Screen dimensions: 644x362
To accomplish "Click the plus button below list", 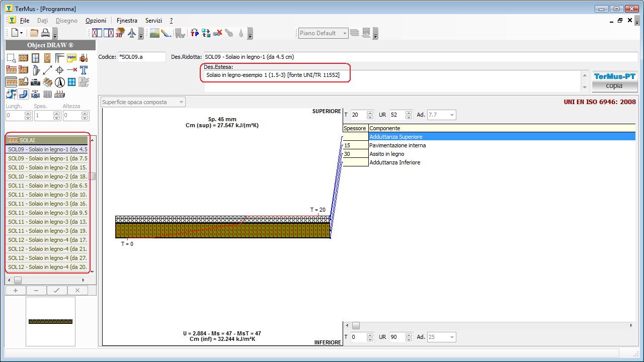I will [x=16, y=290].
